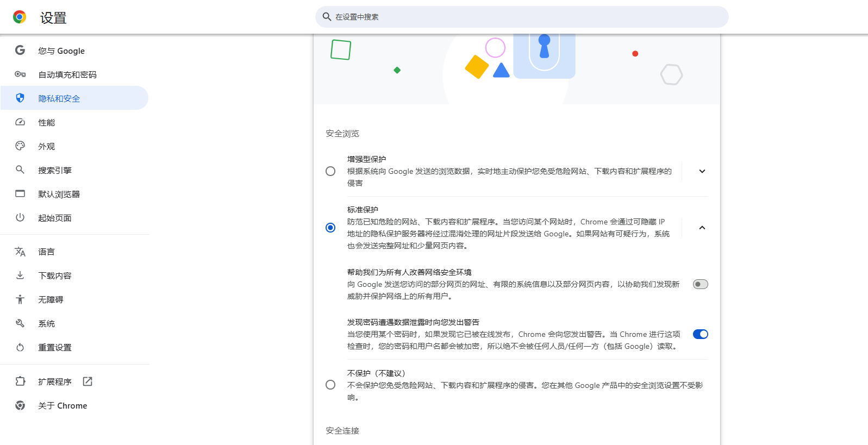
Task: Select the 不保护（不建议）radio button
Action: point(330,385)
